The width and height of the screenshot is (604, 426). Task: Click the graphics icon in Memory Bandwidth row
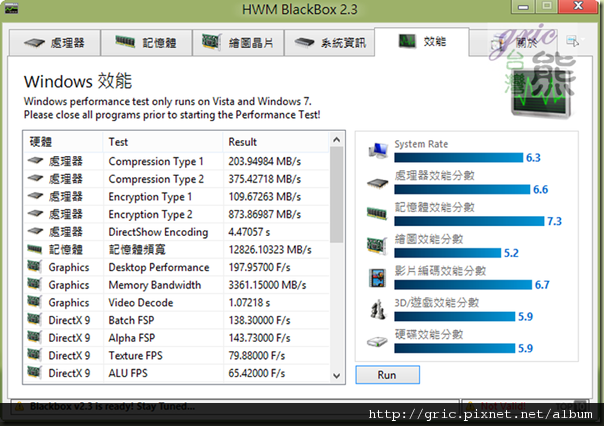tap(34, 284)
